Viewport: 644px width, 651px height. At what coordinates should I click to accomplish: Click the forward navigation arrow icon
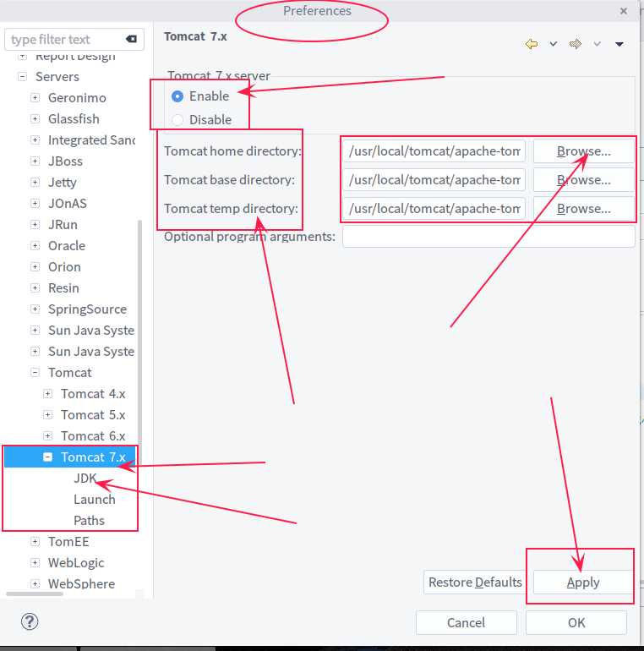575,44
